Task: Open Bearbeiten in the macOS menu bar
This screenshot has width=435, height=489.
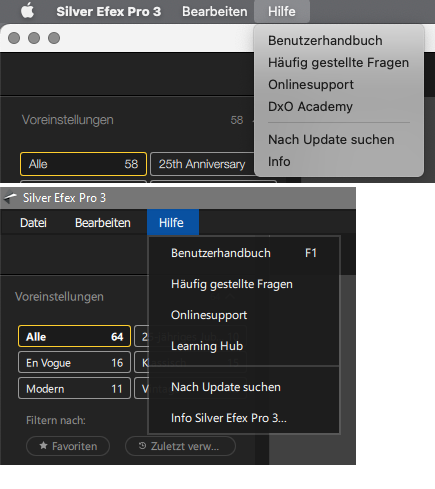Action: 215,12
